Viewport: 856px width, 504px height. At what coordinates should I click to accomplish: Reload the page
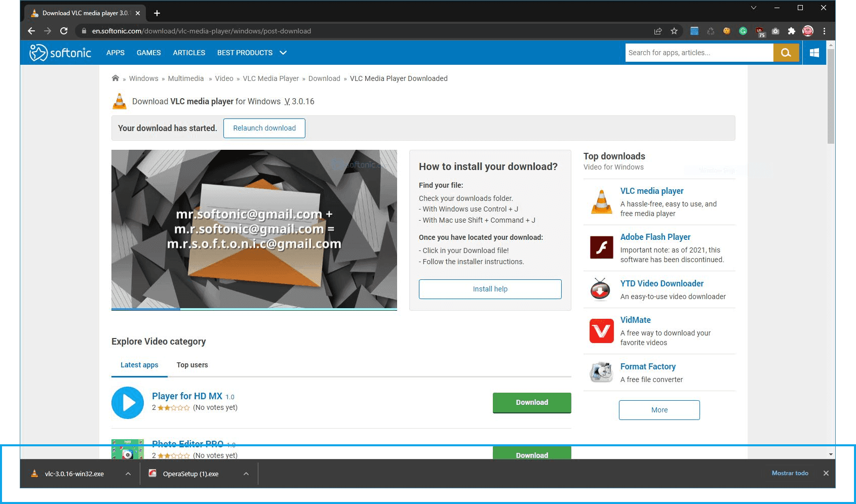[64, 31]
